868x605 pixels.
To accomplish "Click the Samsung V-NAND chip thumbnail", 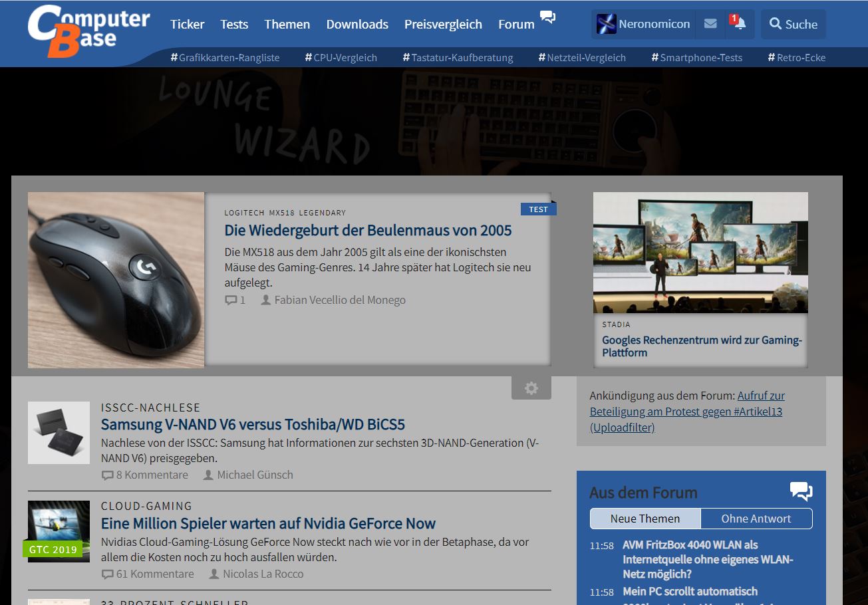I will pos(59,433).
